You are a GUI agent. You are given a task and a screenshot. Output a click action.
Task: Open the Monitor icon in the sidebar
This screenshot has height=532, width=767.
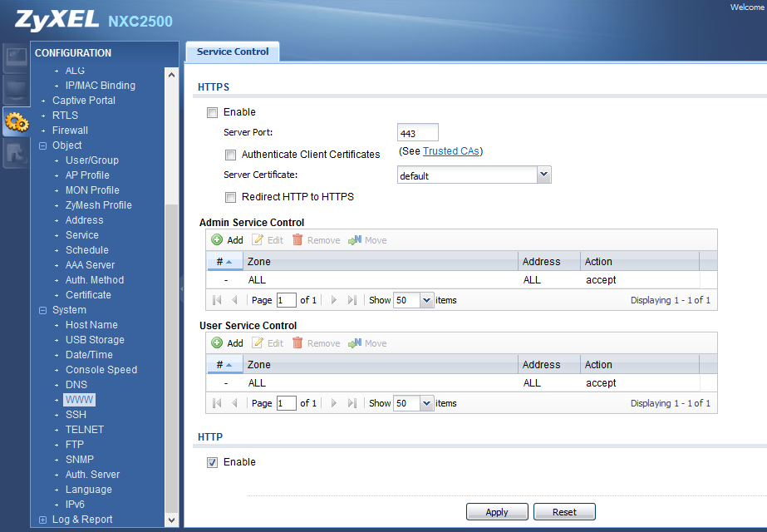coord(16,90)
